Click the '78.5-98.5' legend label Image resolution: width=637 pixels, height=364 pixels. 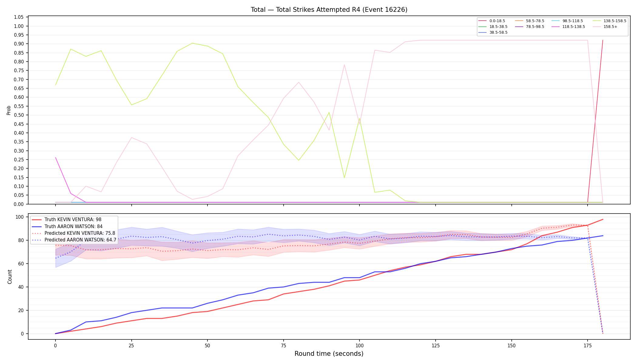tap(535, 27)
